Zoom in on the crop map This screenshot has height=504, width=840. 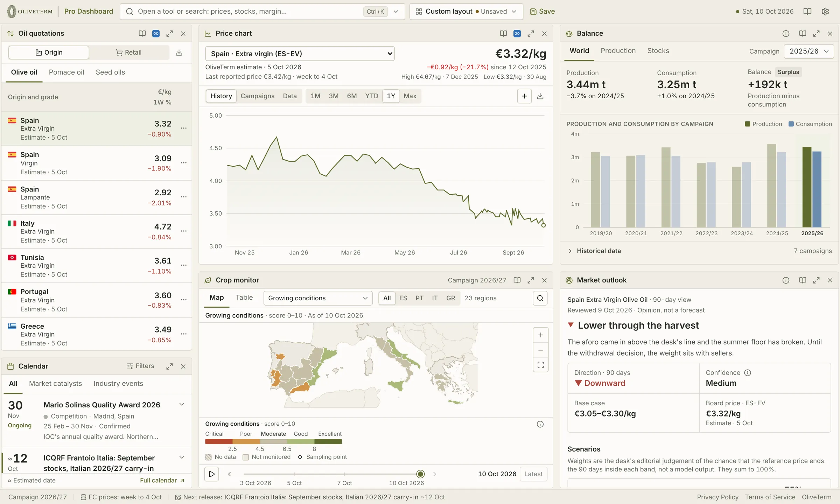coord(540,335)
